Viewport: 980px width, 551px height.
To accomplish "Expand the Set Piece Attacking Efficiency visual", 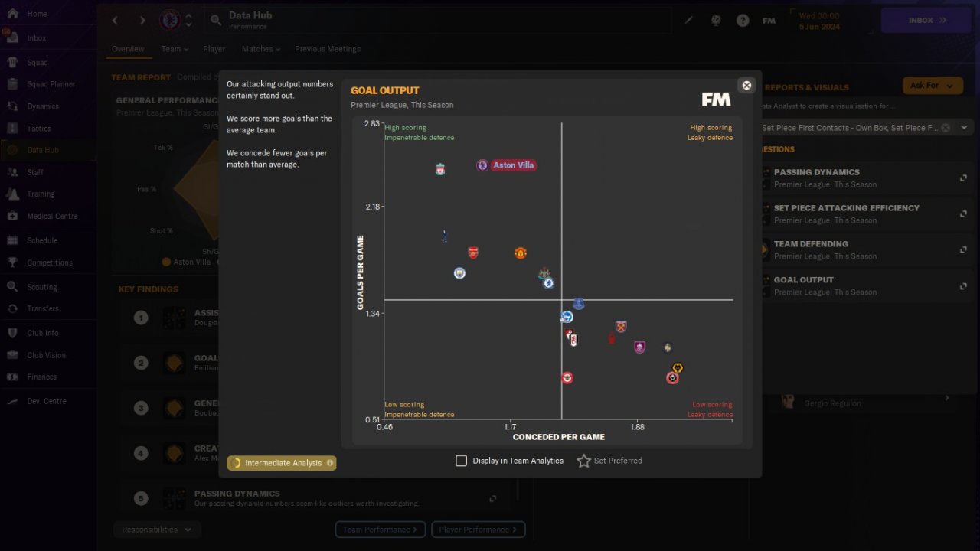I will click(x=963, y=214).
